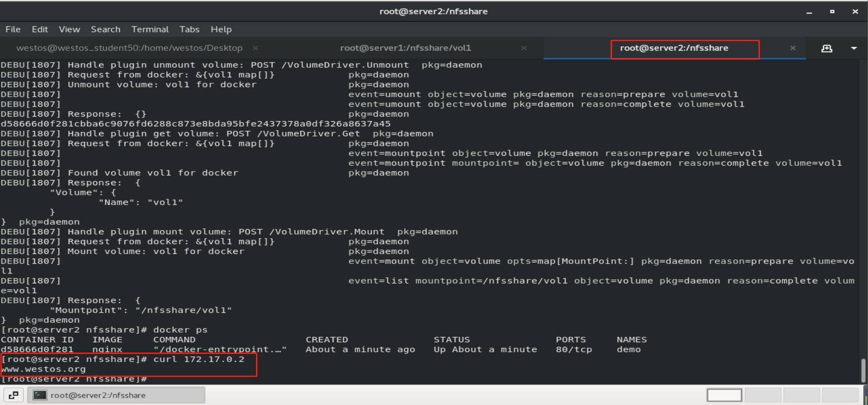Image resolution: width=868 pixels, height=405 pixels.
Task: Click the '80/tcp' port value
Action: click(x=574, y=349)
